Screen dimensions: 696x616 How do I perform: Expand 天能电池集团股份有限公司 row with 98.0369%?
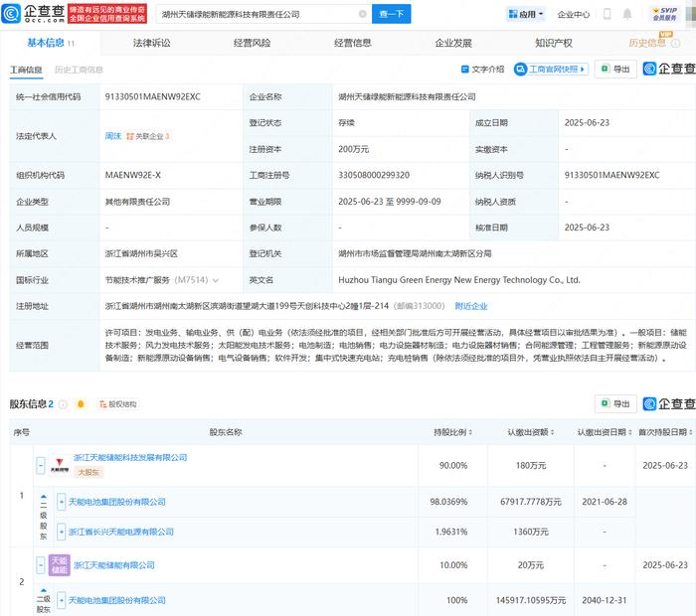62,502
